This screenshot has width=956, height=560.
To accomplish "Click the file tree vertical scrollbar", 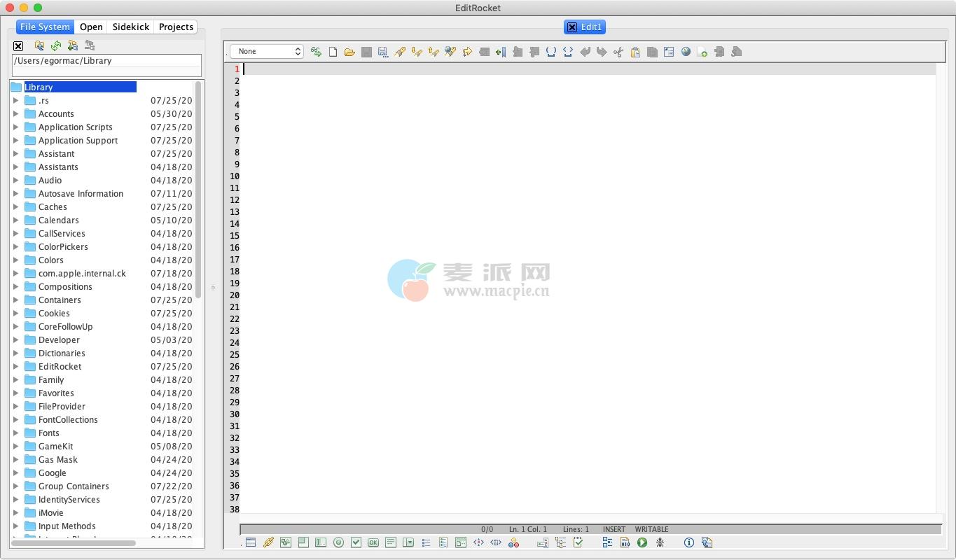I will pyautogui.click(x=198, y=189).
